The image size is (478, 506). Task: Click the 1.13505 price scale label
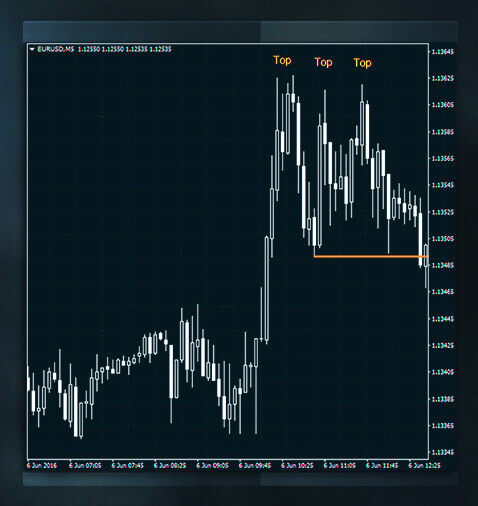(x=443, y=239)
